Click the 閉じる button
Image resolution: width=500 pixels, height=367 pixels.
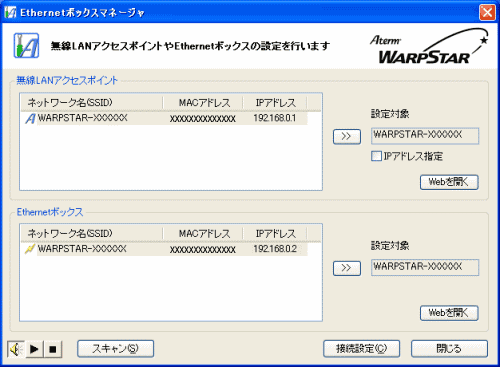point(449,349)
